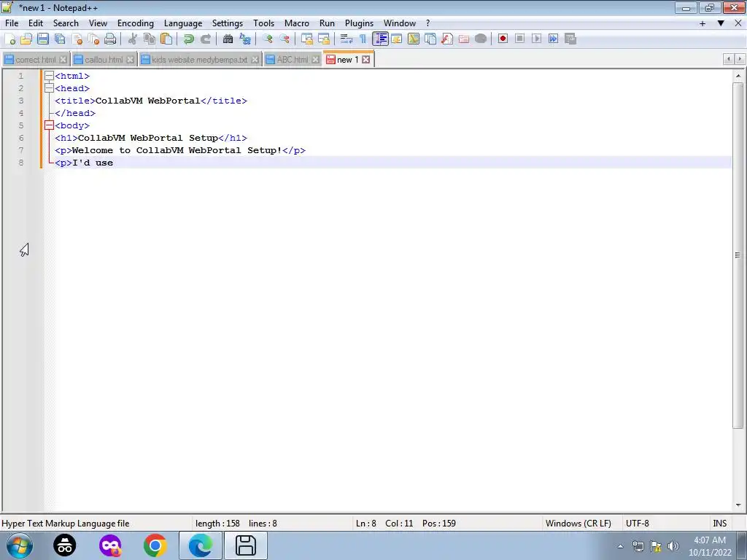Toggle word wrap in the toolbar
This screenshot has height=560, width=747.
click(x=347, y=39)
